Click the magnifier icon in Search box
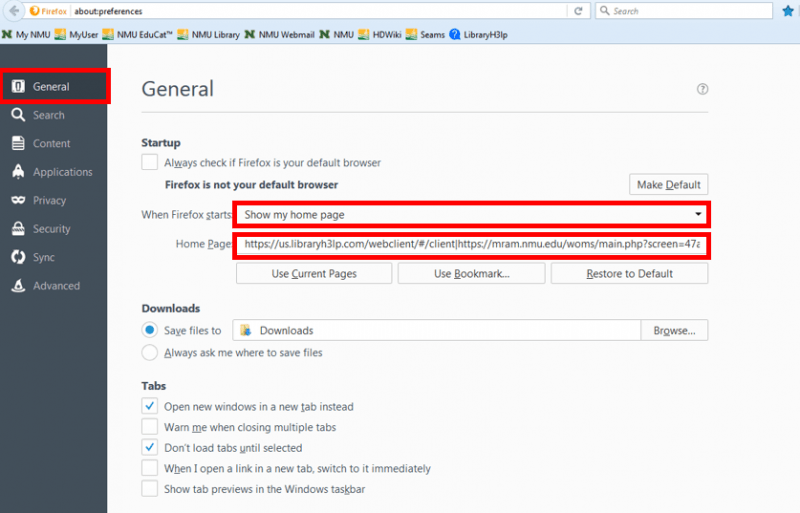The image size is (800, 513). tap(604, 11)
